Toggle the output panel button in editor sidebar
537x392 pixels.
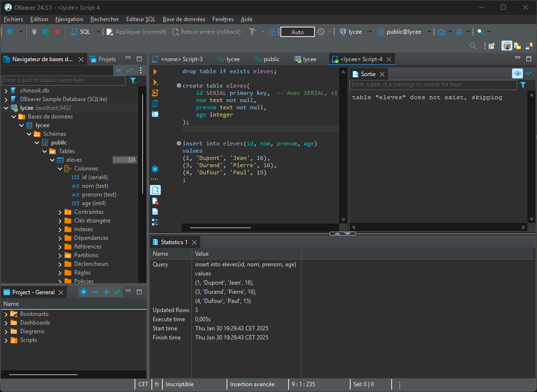coord(155,190)
